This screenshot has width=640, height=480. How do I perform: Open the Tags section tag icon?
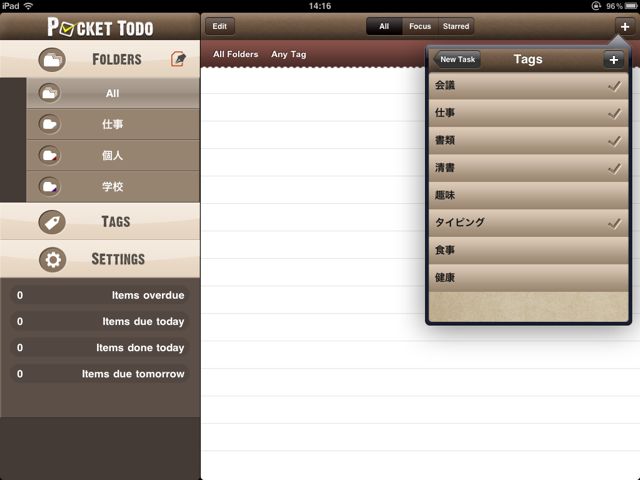[52, 222]
